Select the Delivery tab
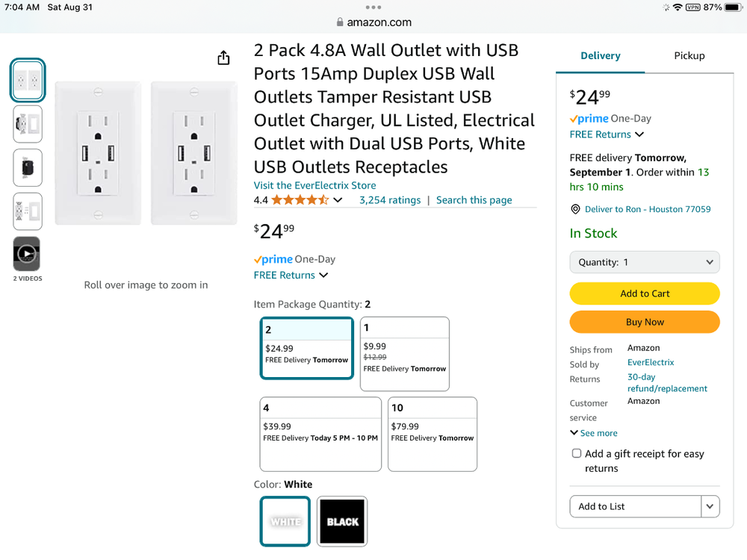This screenshot has width=747, height=560. click(600, 56)
